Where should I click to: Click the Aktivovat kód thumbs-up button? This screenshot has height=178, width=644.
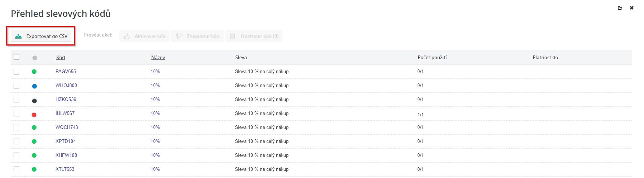click(x=145, y=36)
